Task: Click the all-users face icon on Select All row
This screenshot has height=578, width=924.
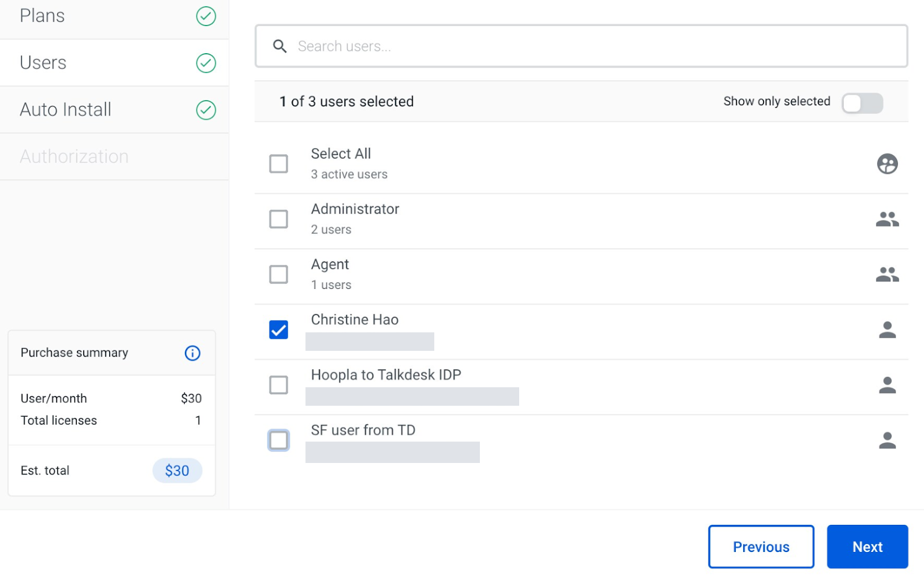Action: (887, 164)
